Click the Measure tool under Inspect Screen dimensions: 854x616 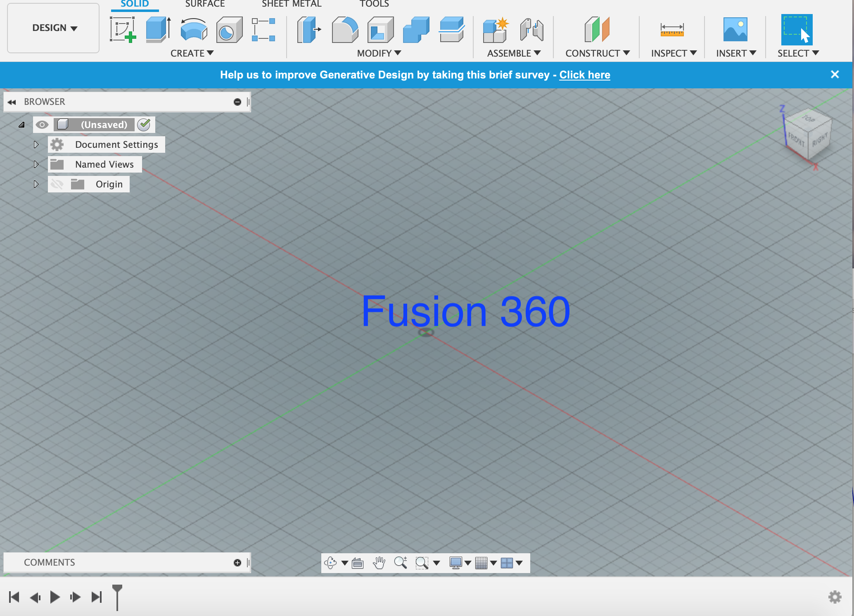pos(672,30)
